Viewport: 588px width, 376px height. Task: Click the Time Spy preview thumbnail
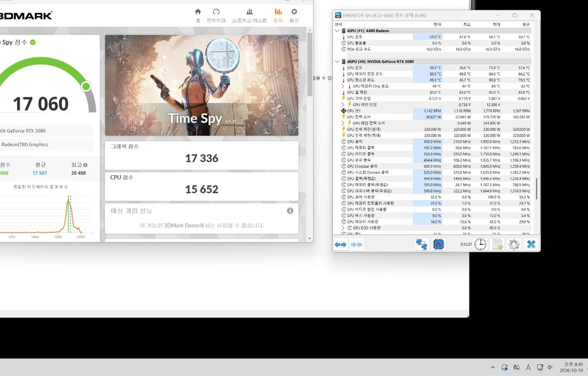(x=202, y=85)
